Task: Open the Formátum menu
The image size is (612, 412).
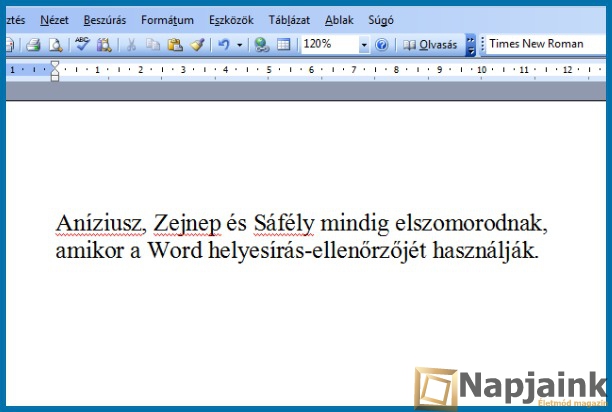Action: 167,20
